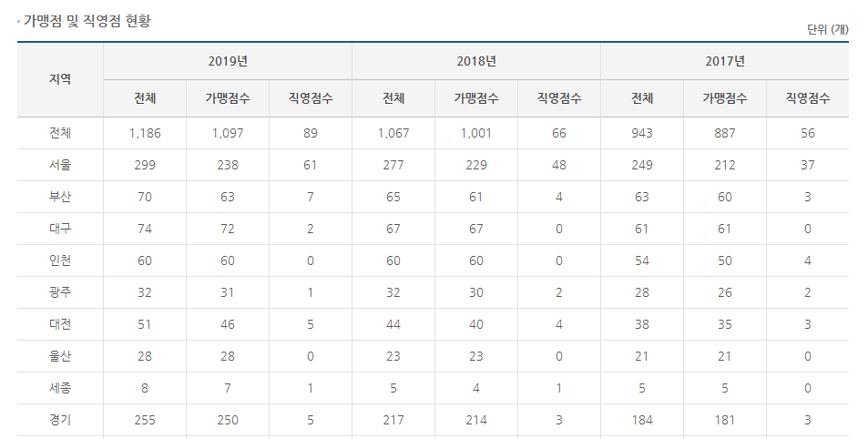Viewport: 868px width, 439px height.
Task: Click 대구 2019 total '74'
Action: (x=145, y=230)
